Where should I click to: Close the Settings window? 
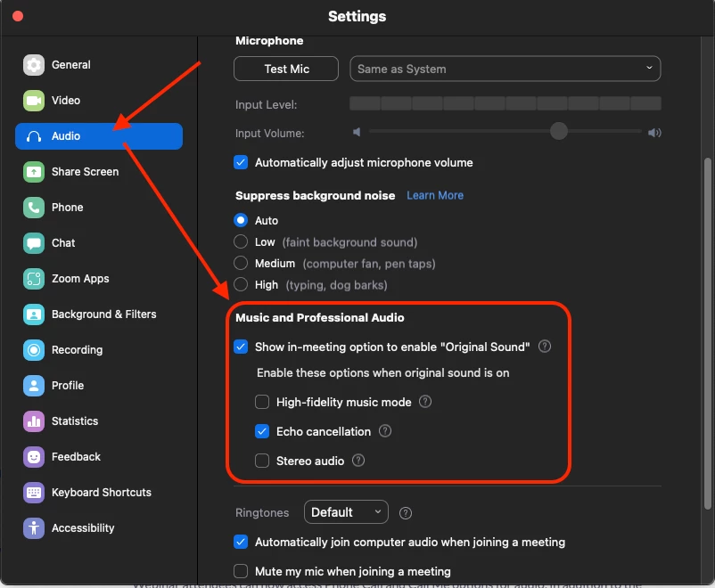[x=18, y=16]
